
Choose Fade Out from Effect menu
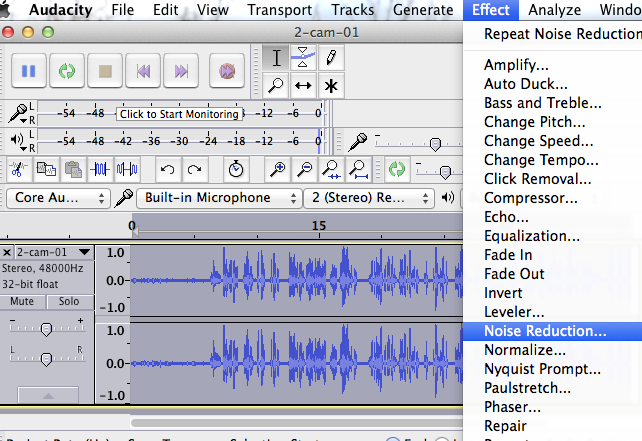[552, 274]
